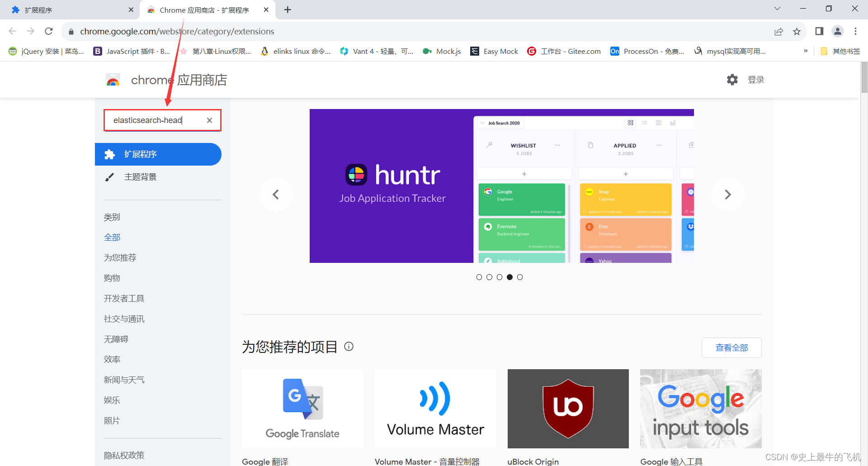Click the ProcessOn bookmark icon
Screen dimensions: 868x466
click(615, 51)
